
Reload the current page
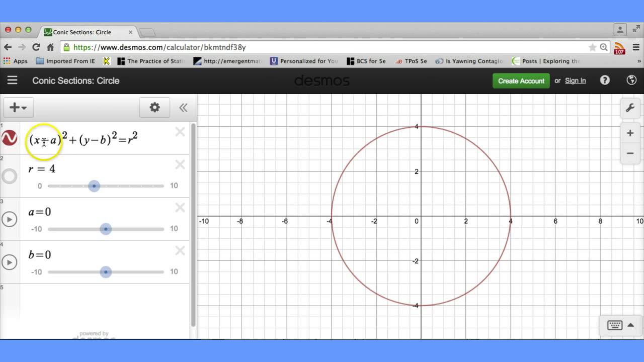36,47
